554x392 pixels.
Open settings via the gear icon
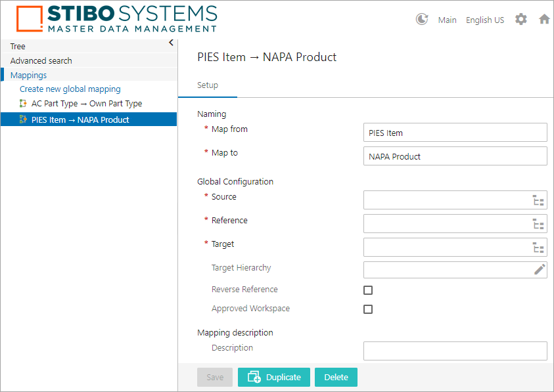click(520, 20)
